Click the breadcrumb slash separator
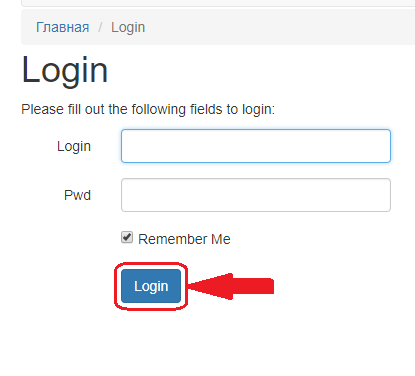 [x=100, y=27]
